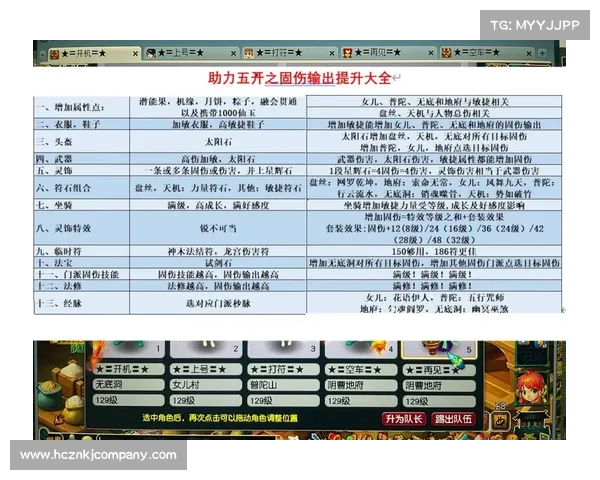Close the ★=打符=★ tab
Image resolution: width=600 pixels, height=480 pixels.
point(332,54)
